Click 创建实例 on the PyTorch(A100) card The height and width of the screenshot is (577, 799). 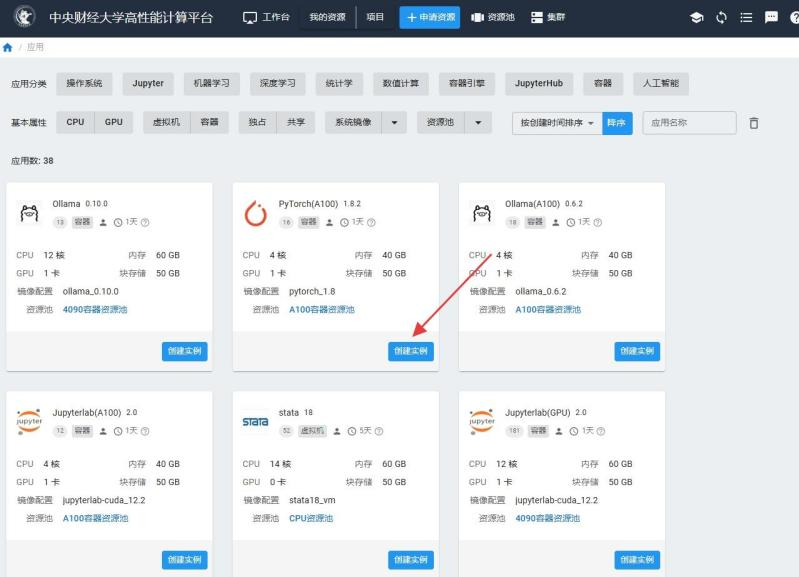coord(411,351)
